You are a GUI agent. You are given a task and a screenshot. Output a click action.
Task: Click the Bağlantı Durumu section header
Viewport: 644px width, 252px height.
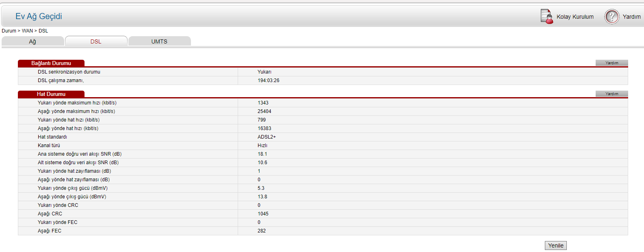coord(51,63)
